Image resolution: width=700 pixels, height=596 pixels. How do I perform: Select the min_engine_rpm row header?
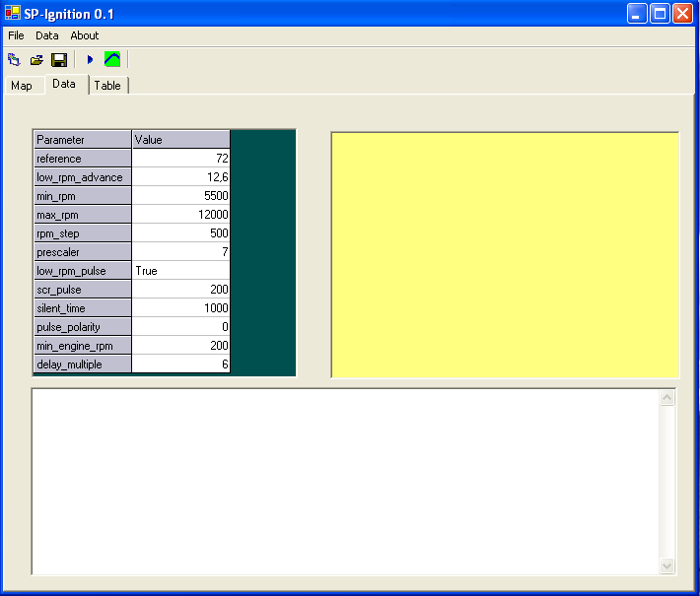[83, 346]
